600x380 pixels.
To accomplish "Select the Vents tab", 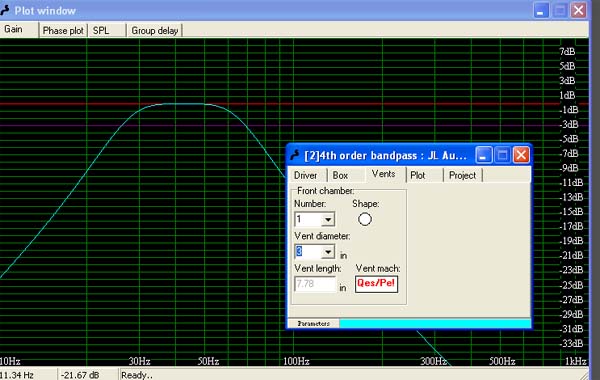I will (x=384, y=174).
